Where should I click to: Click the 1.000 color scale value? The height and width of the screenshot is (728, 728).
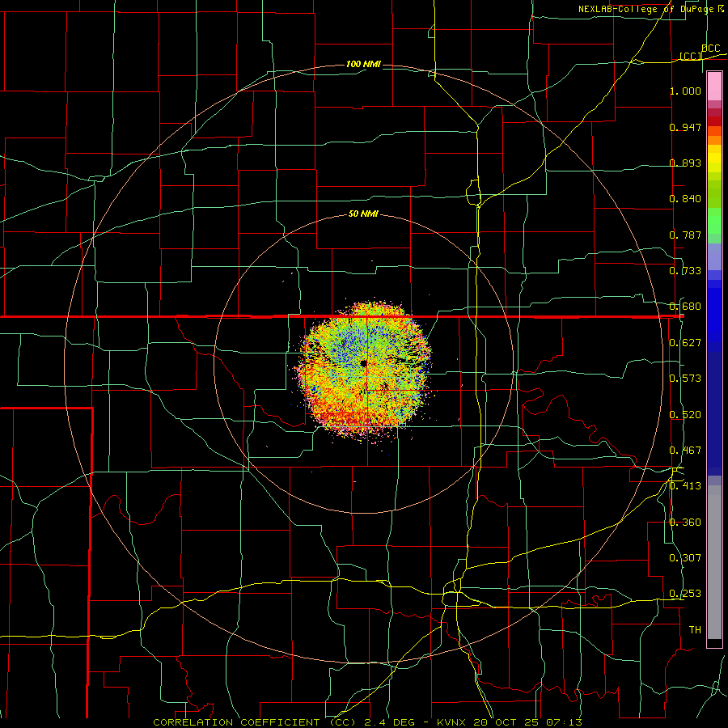tap(685, 91)
